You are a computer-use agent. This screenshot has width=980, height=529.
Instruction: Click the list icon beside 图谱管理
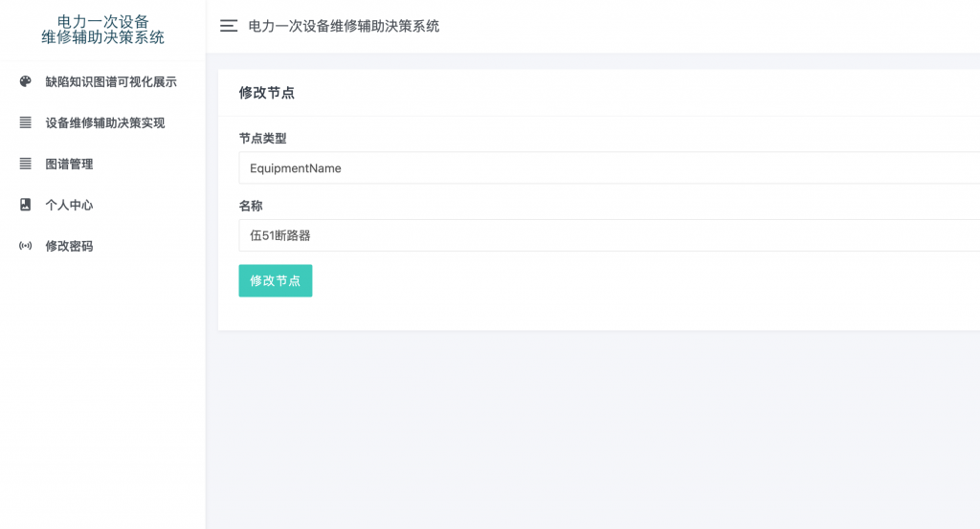[25, 164]
